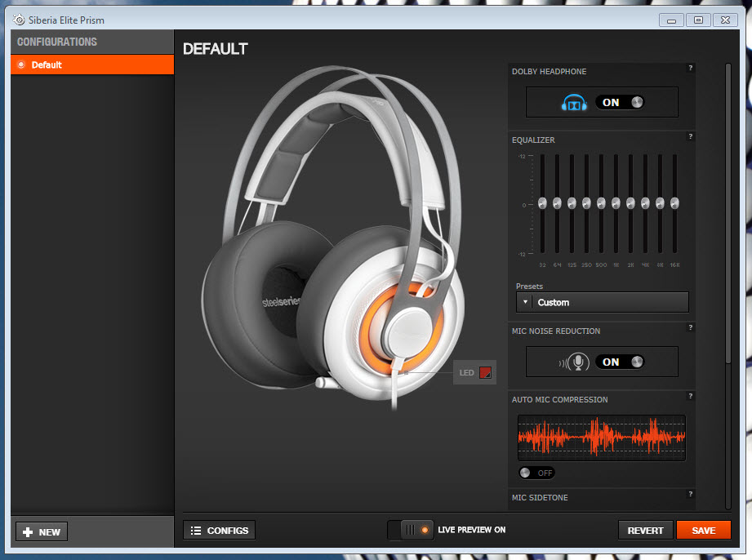Open the Dolby Headphone help question mark

click(x=690, y=68)
